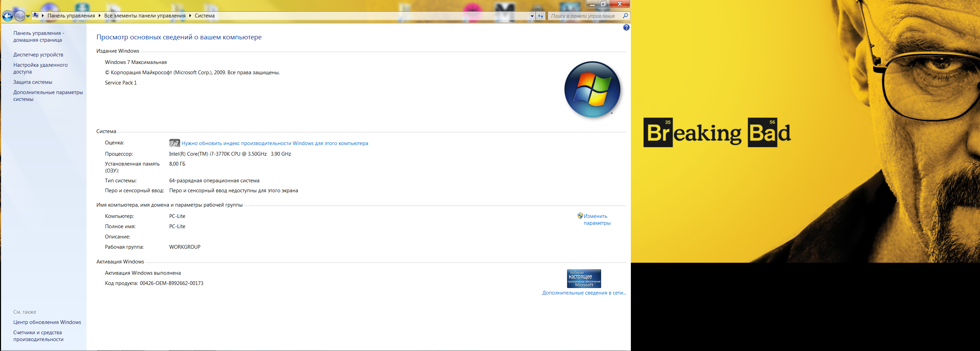Viewport: 980px width, 351px height.
Task: Open help via blue question mark icon
Action: coord(626,27)
